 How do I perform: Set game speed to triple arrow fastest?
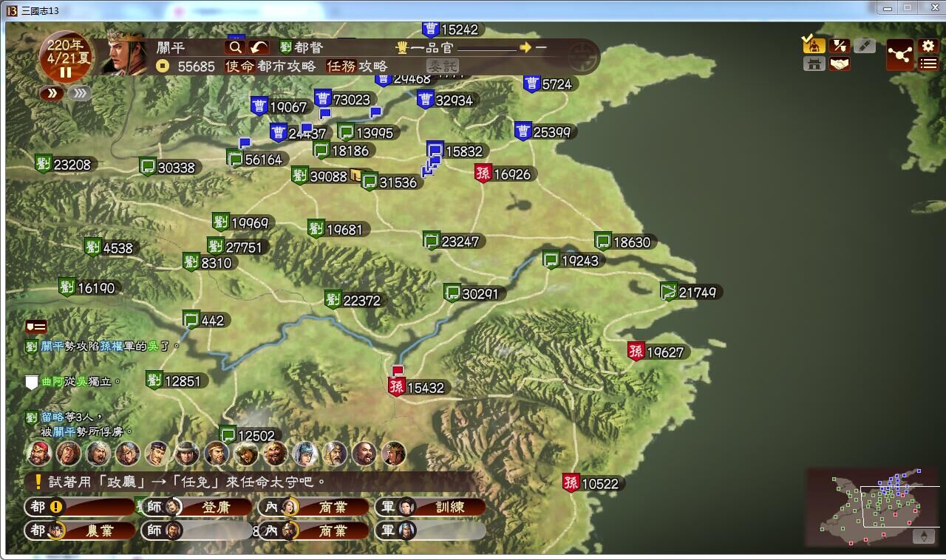[79, 93]
